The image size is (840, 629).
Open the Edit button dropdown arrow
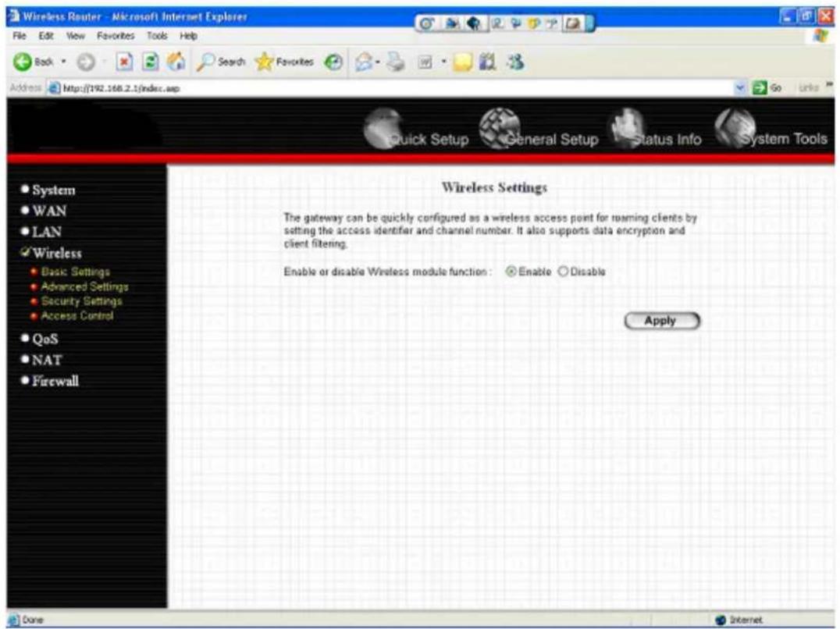click(x=443, y=62)
